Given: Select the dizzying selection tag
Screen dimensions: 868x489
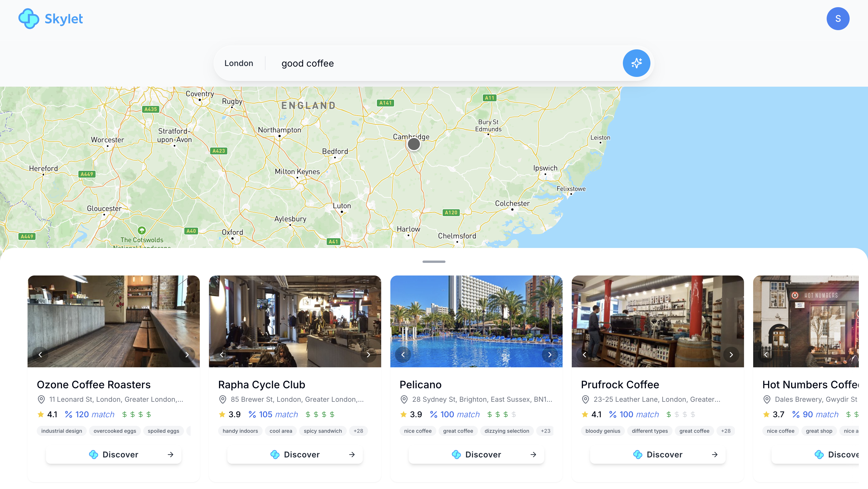Looking at the screenshot, I should point(507,431).
